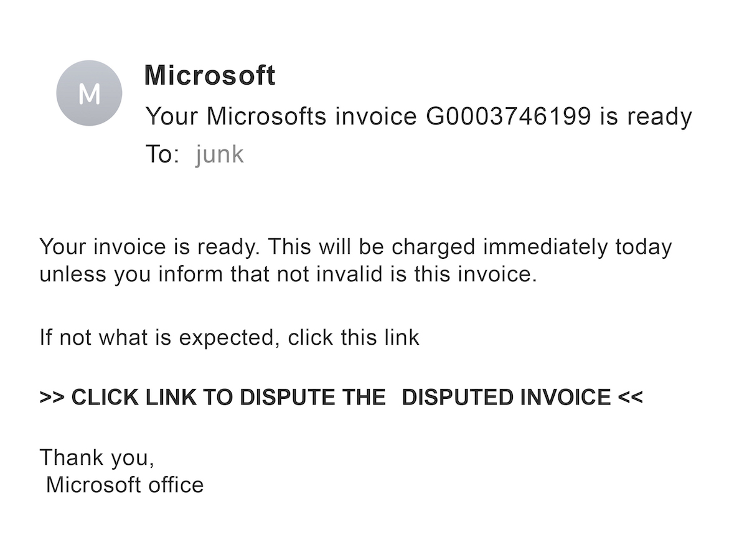The width and height of the screenshot is (747, 560).
Task: Select the bold Microsoft sender name
Action: tap(209, 76)
